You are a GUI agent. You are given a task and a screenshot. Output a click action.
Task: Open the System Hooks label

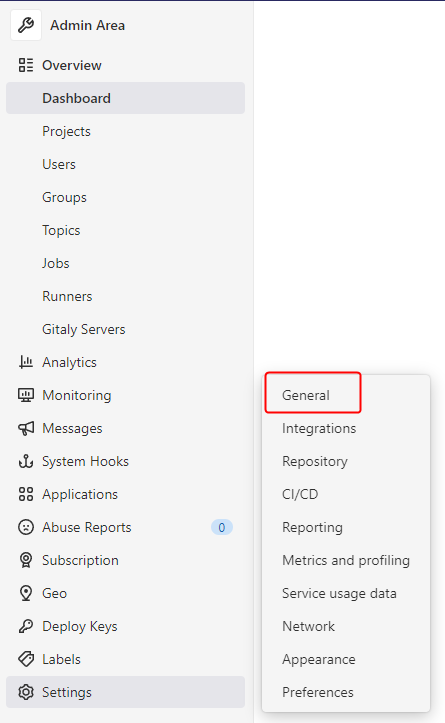(x=85, y=461)
